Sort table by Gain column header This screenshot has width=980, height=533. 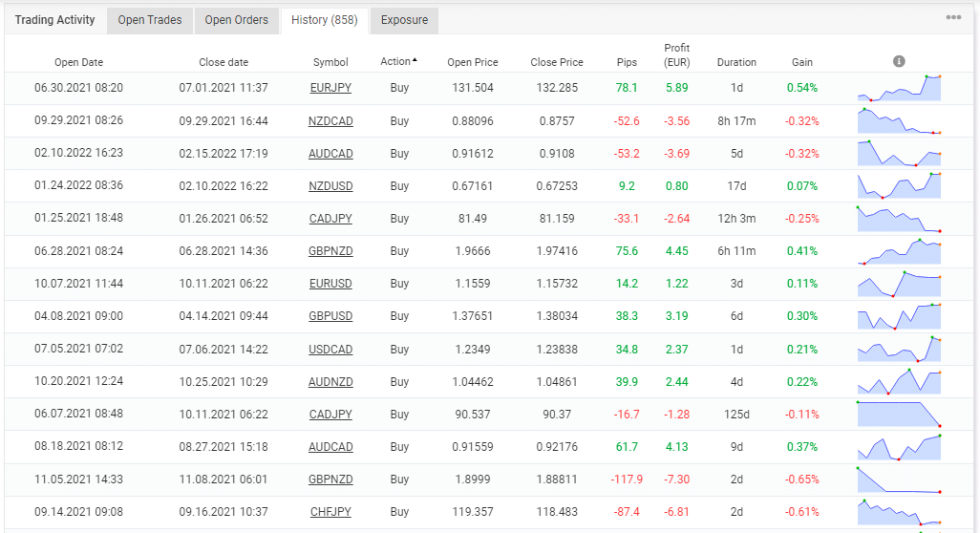pos(802,62)
